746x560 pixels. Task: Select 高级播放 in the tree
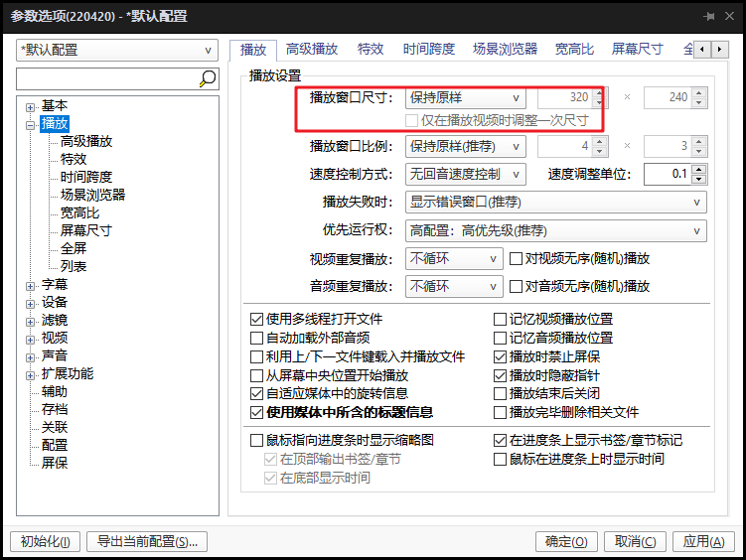click(x=86, y=141)
